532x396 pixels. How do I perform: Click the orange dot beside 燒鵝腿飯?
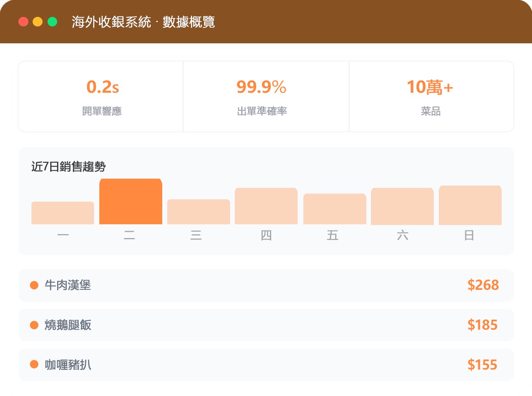coord(34,325)
